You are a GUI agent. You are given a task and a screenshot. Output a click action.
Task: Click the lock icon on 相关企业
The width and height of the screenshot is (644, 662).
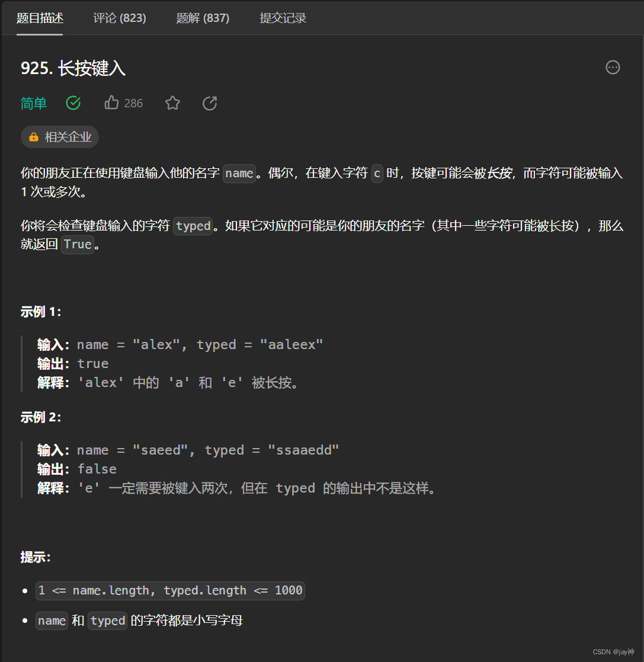click(34, 136)
